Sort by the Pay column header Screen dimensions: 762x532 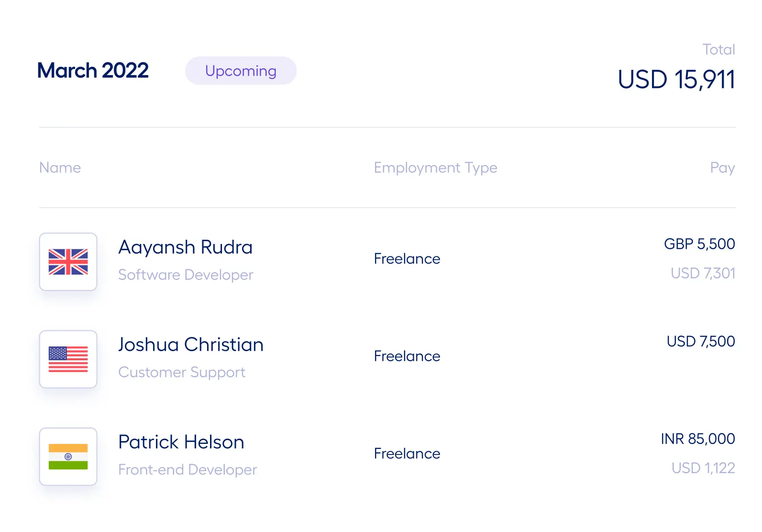(722, 168)
